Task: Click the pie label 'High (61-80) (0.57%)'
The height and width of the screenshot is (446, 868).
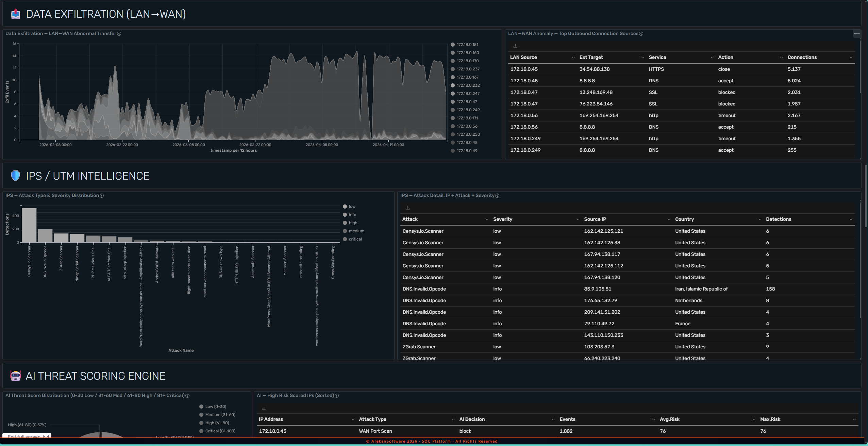Action: click(x=27, y=425)
